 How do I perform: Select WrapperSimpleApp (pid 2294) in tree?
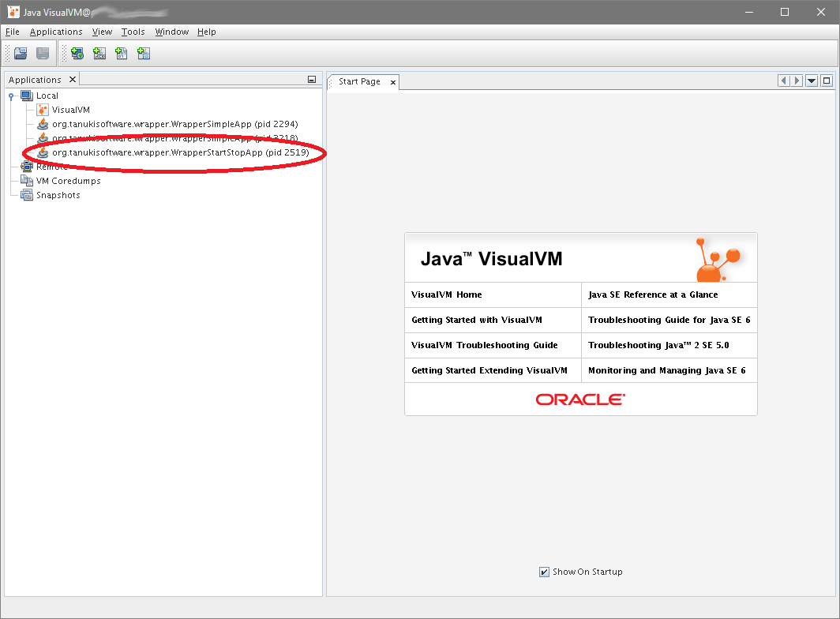174,124
